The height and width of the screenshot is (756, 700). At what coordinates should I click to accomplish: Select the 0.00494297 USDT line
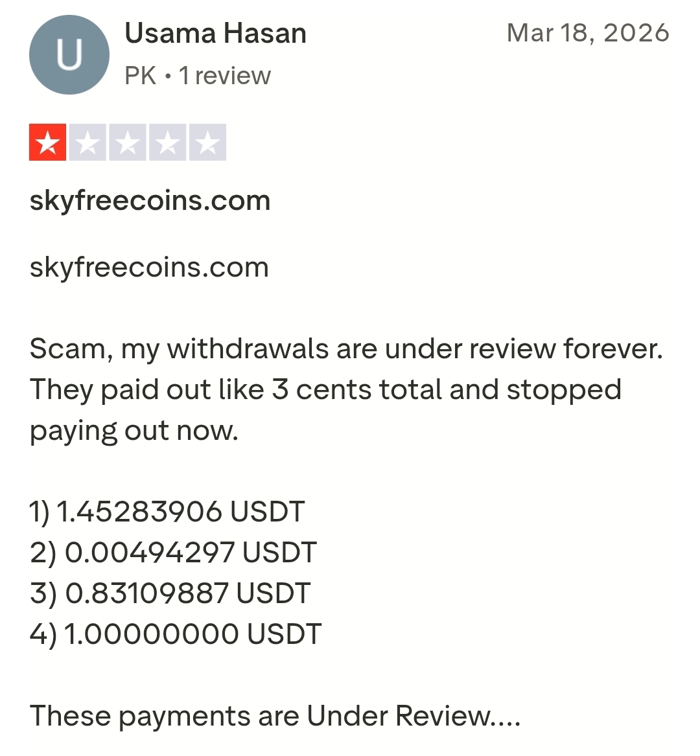(x=173, y=553)
